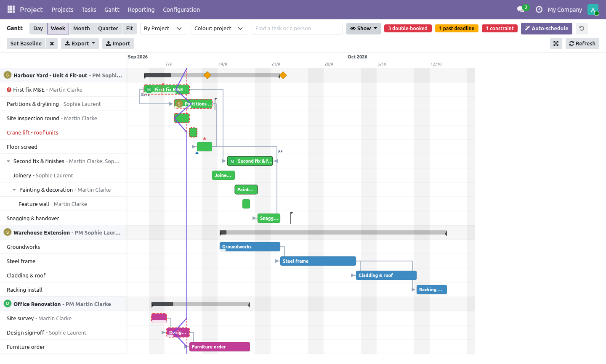Toggle the 1 constraint filter
The width and height of the screenshot is (606, 364).
tap(500, 28)
